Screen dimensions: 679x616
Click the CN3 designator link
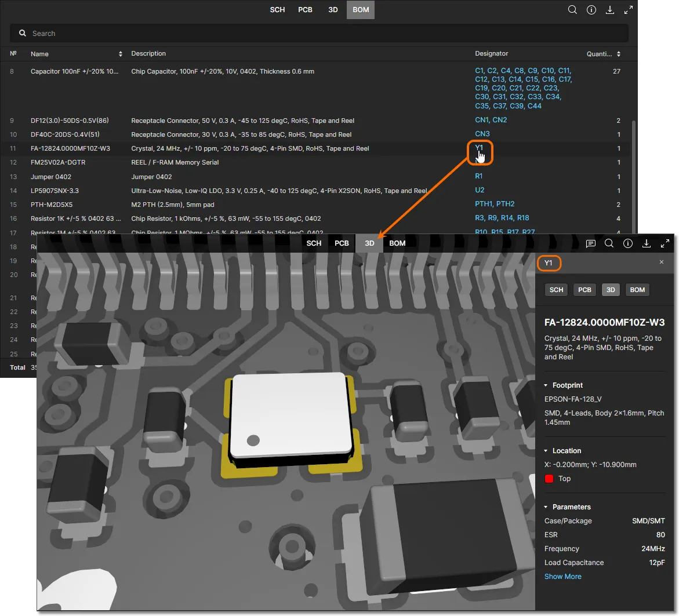[482, 134]
